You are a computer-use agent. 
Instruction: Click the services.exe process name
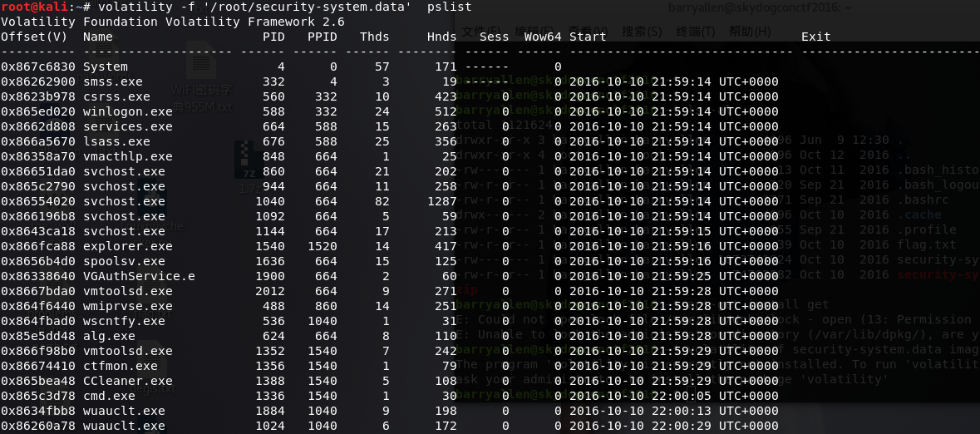[x=127, y=127]
